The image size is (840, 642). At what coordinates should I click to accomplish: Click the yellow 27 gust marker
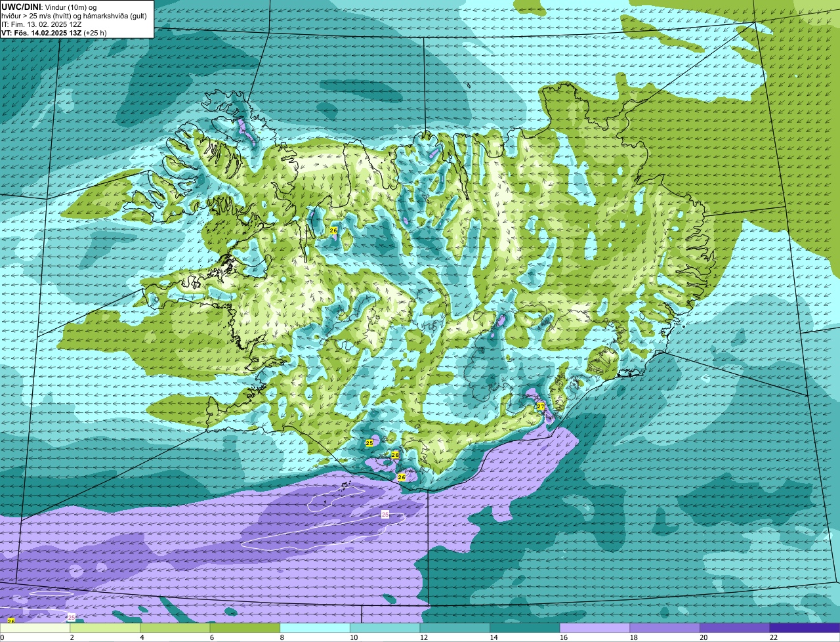tap(541, 406)
